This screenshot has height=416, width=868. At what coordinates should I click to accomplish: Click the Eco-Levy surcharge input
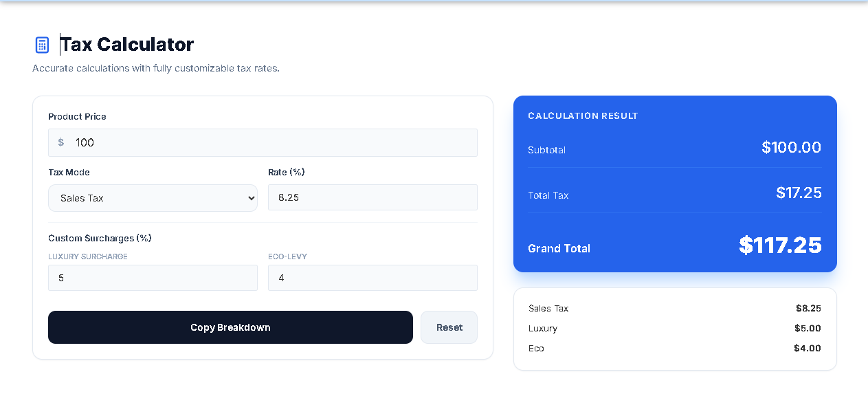(x=372, y=278)
